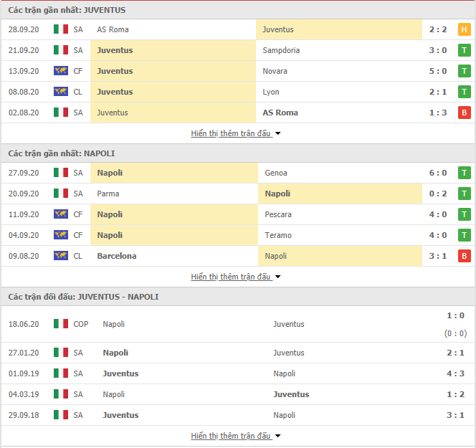
Task: Expand more matches under Juventus recent matches
Action: coord(236,133)
